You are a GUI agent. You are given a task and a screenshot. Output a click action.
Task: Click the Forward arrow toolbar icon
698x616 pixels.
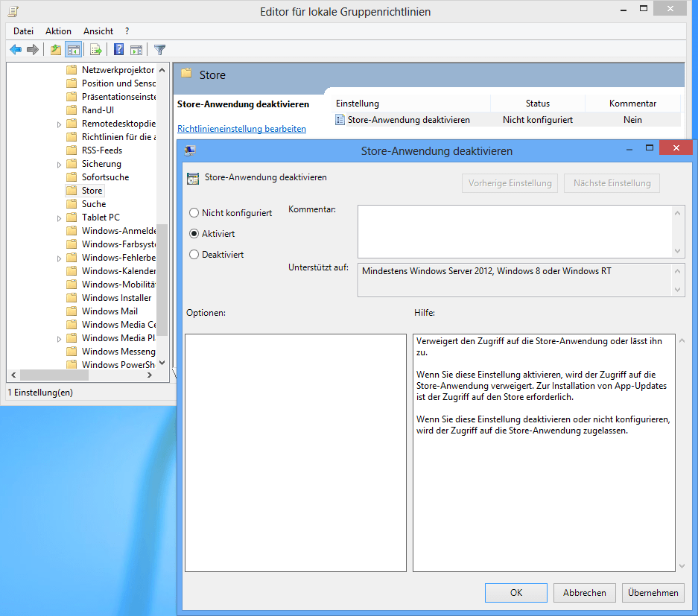pos(33,49)
